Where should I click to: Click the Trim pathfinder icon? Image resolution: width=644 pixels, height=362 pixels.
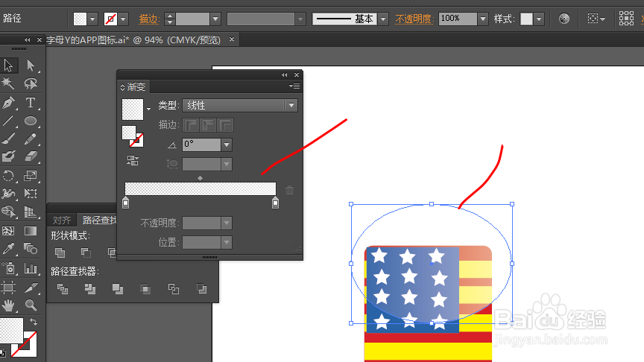pos(90,289)
